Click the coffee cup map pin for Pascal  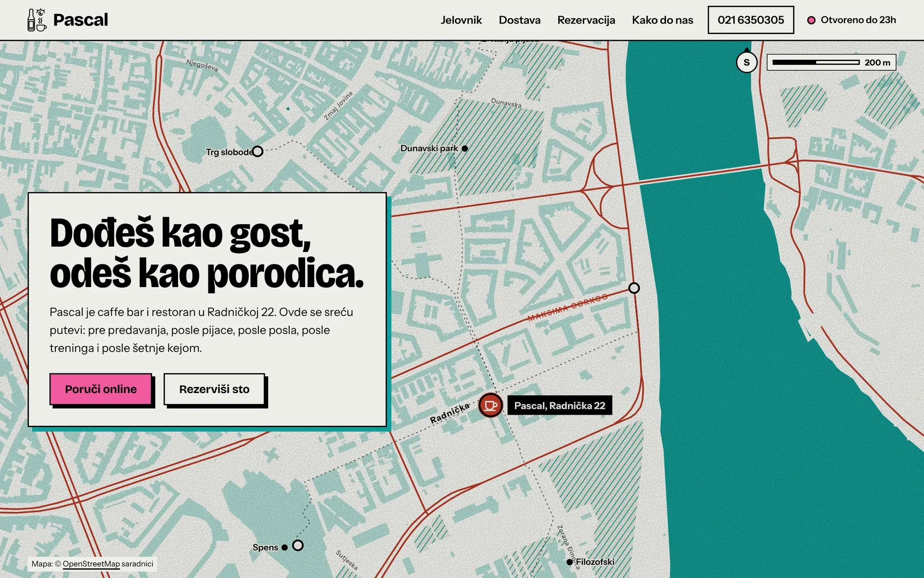click(490, 405)
